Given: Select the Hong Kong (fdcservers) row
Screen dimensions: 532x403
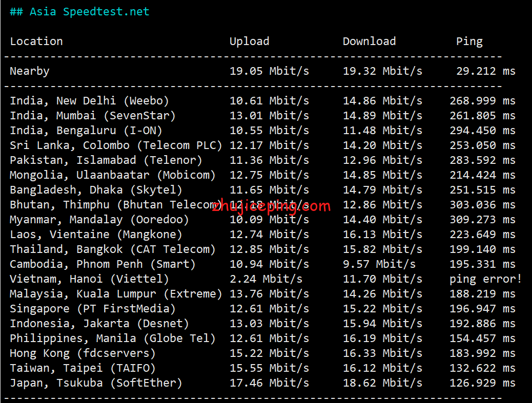Looking at the screenshot, I should point(83,353).
